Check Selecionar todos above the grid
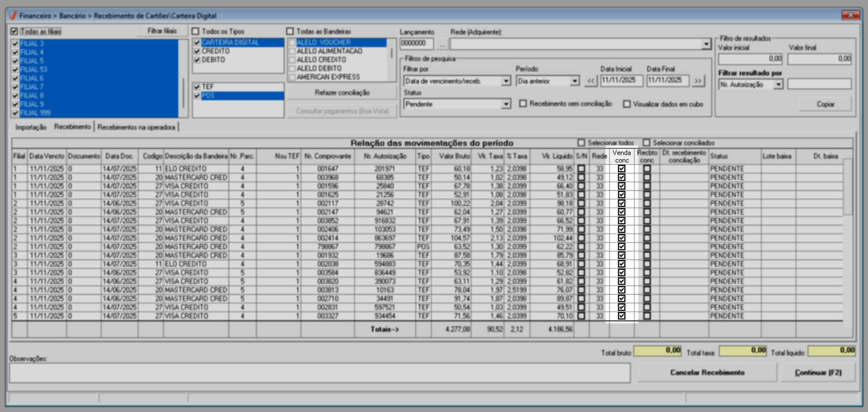This screenshot has width=868, height=412. (581, 143)
